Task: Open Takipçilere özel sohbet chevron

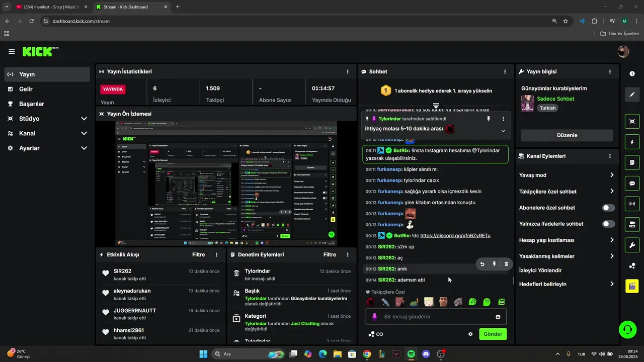Action: (x=612, y=192)
